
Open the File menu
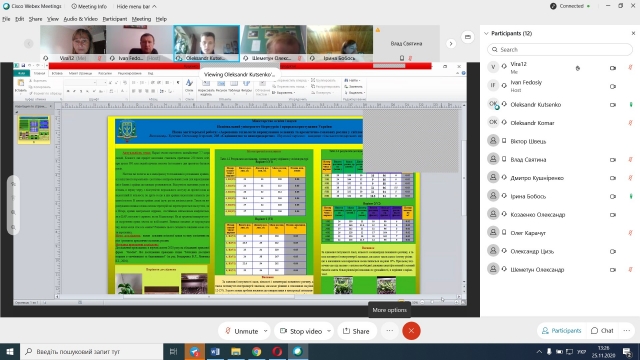pos(6,19)
